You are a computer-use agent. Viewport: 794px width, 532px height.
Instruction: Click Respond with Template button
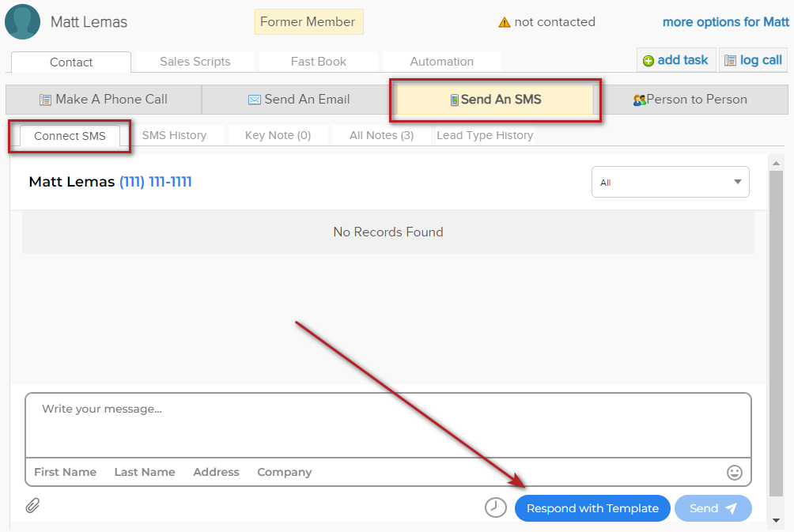[x=592, y=508]
